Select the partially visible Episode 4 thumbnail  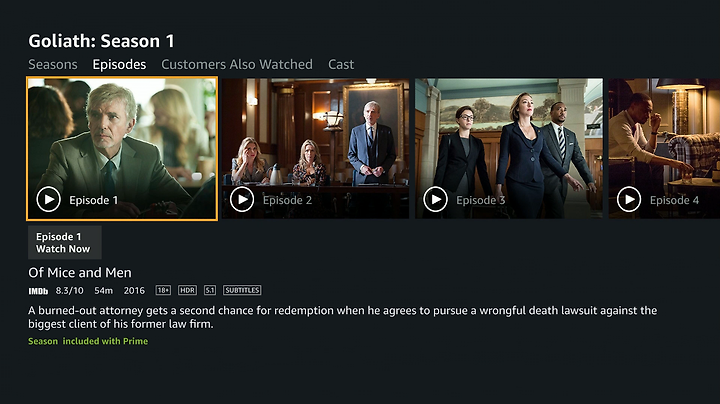[664, 148]
